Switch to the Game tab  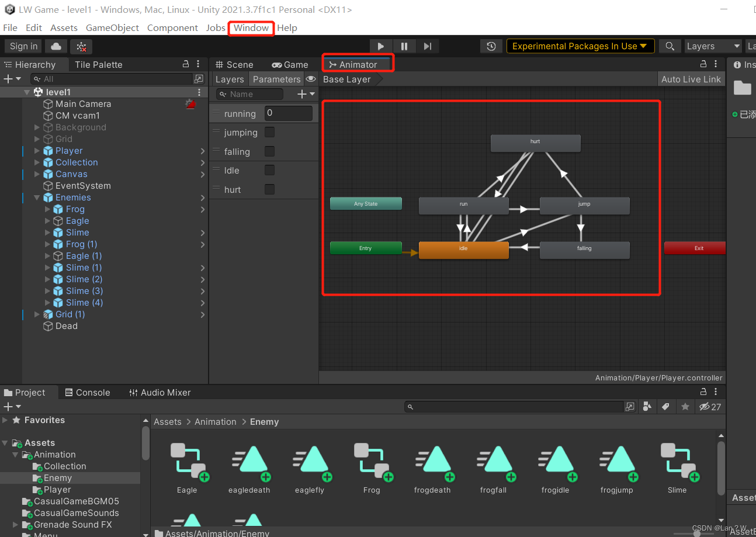click(x=290, y=64)
